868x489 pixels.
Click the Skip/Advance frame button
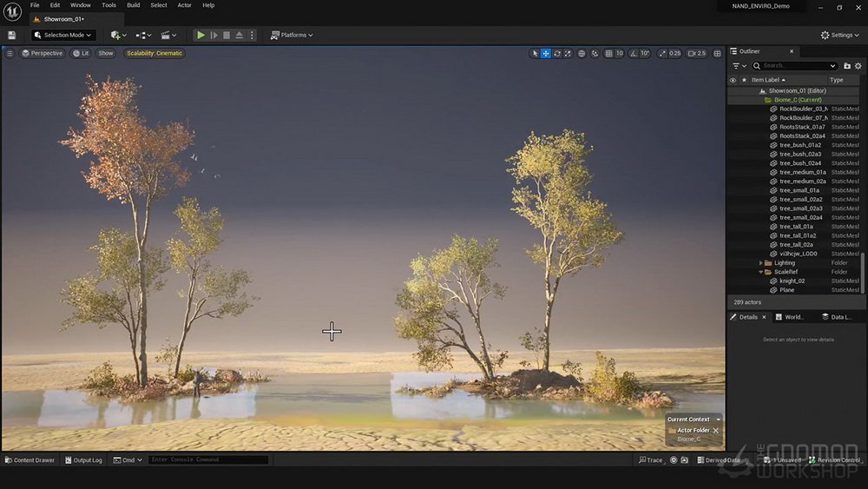pyautogui.click(x=214, y=35)
